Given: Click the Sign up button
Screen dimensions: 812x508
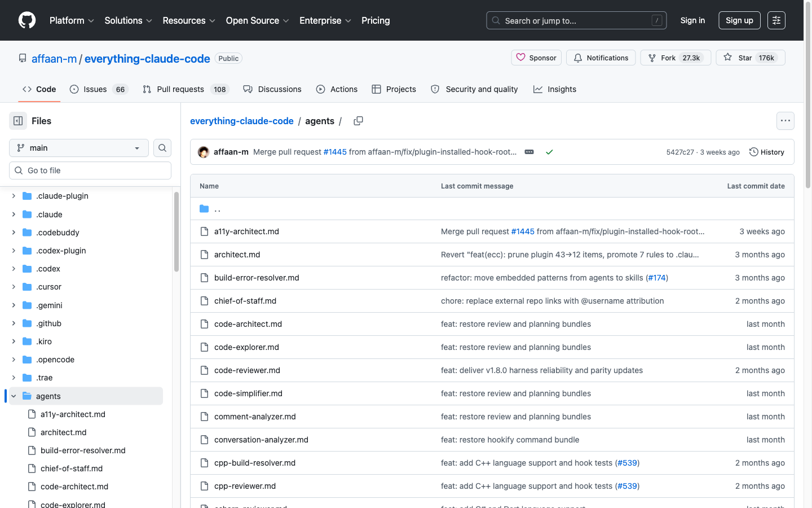Looking at the screenshot, I should [739, 20].
